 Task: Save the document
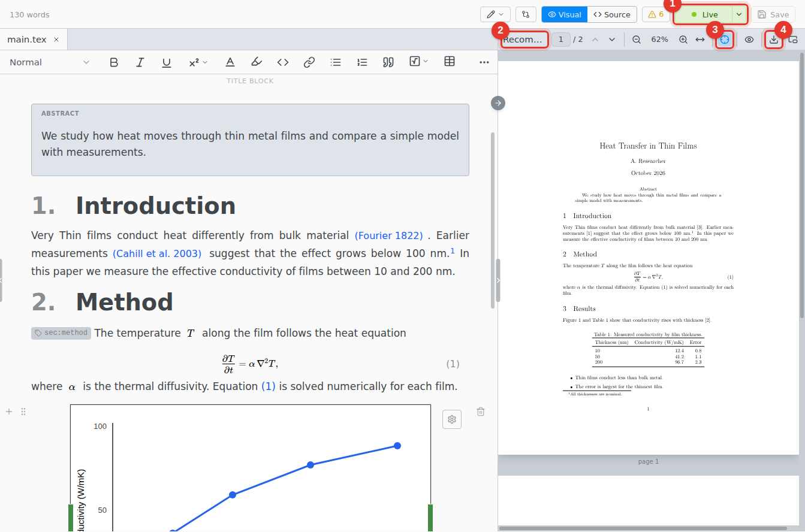pos(773,14)
